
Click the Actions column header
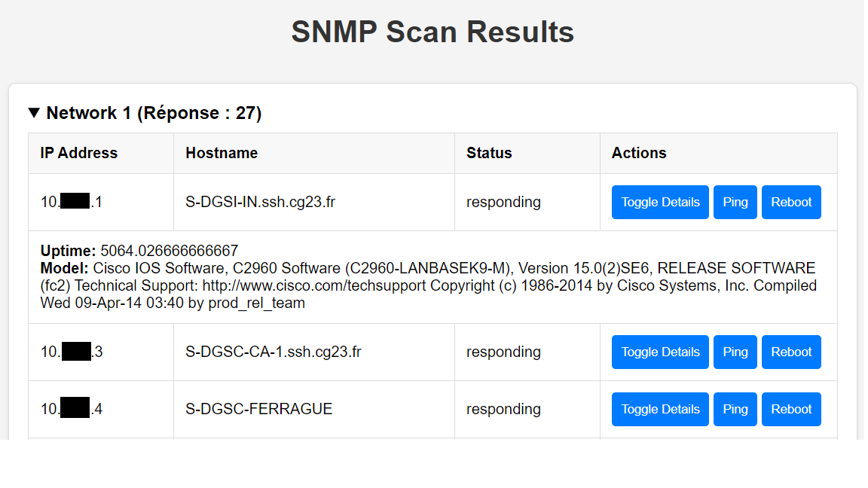point(639,153)
